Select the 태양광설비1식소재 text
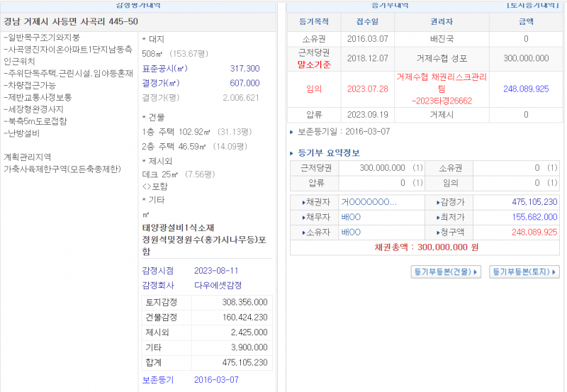This screenshot has height=392, width=567. 179,228
